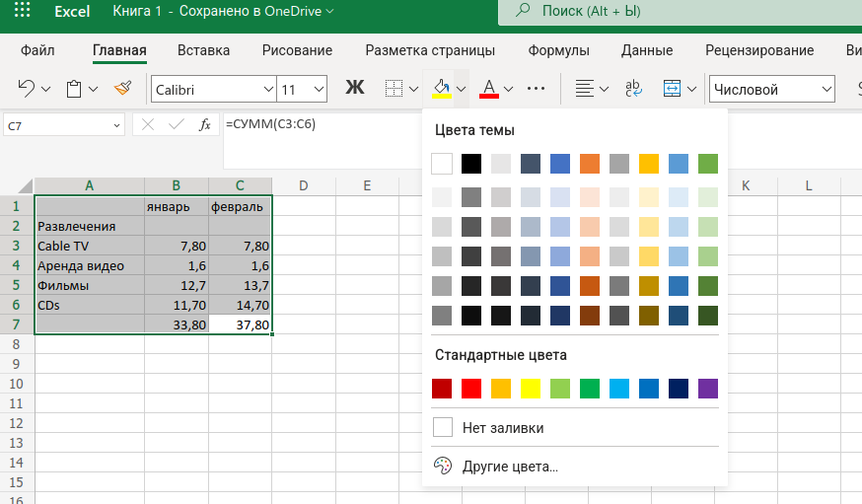Expand the merge cells dropdown arrow

point(691,89)
